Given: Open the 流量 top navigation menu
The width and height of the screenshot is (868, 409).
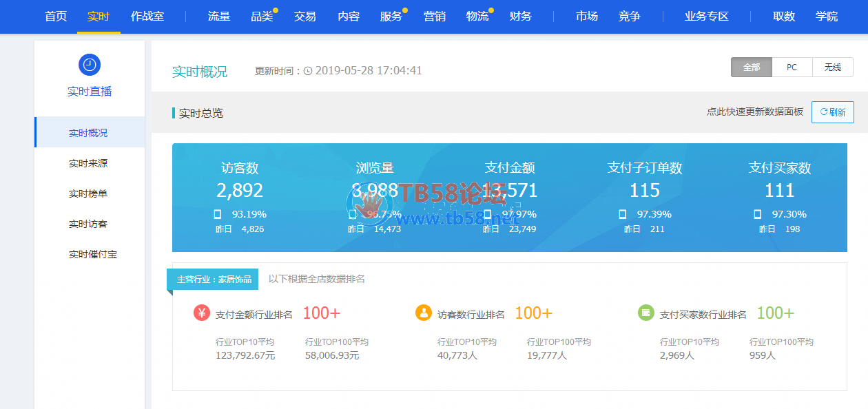Looking at the screenshot, I should tap(219, 16).
